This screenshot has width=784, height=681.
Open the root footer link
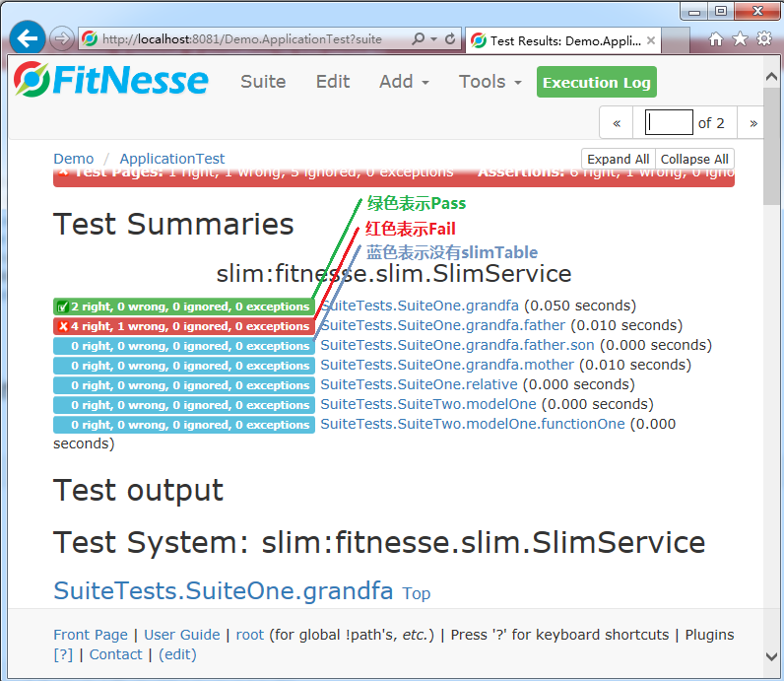(x=249, y=635)
